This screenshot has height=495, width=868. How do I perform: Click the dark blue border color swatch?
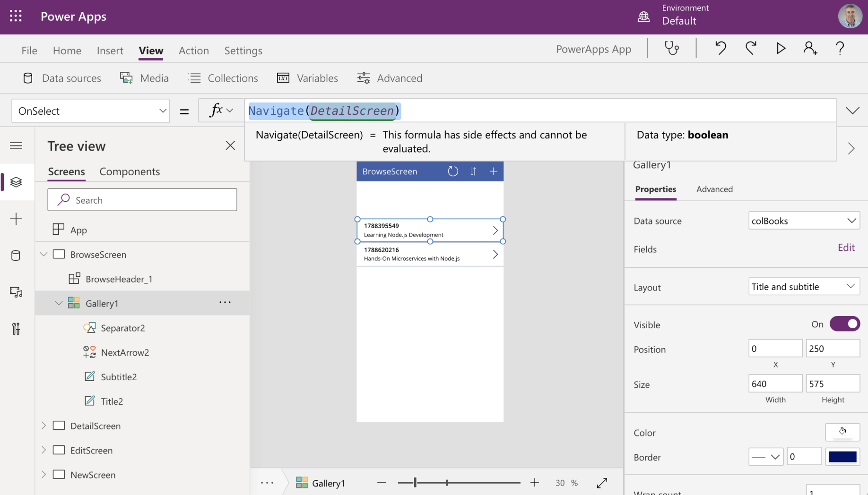click(842, 457)
